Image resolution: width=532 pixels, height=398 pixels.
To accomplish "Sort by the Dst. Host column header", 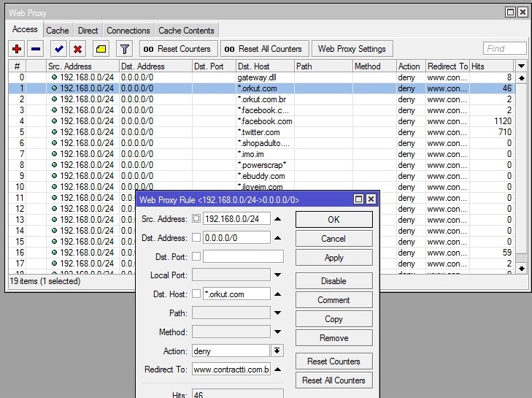I will [265, 66].
